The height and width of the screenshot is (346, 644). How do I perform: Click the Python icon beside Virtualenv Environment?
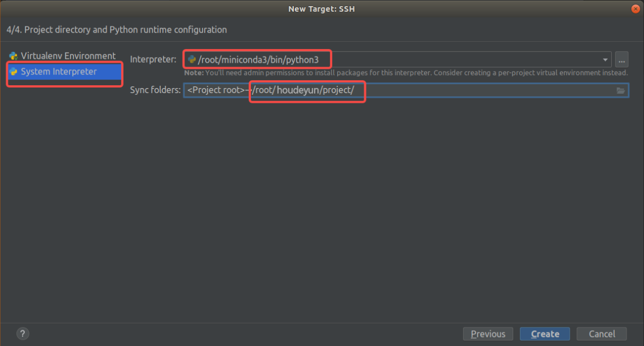[x=13, y=56]
